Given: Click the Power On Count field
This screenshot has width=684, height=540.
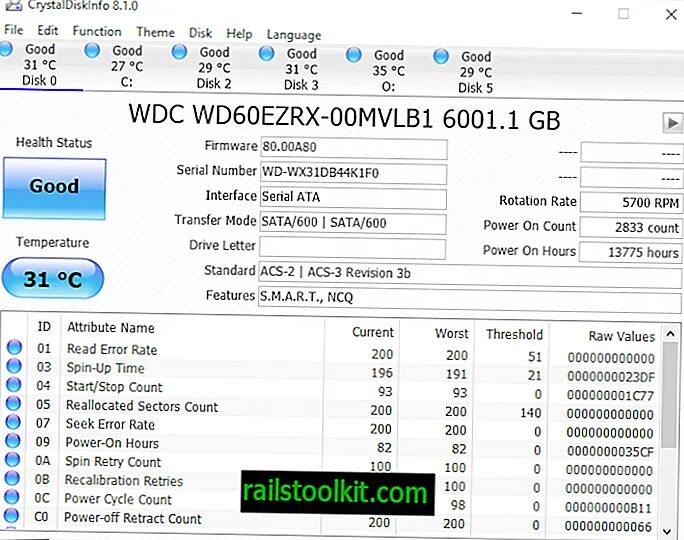Looking at the screenshot, I should (x=631, y=227).
